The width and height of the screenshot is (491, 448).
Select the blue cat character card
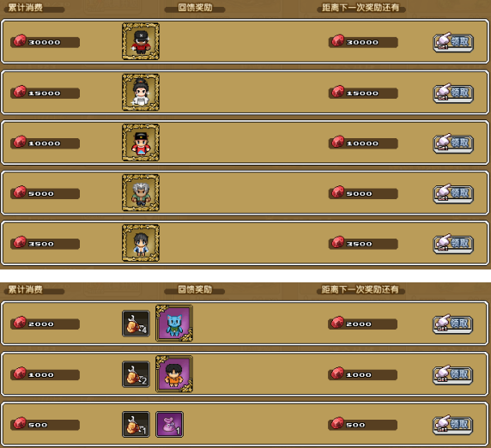pos(174,323)
